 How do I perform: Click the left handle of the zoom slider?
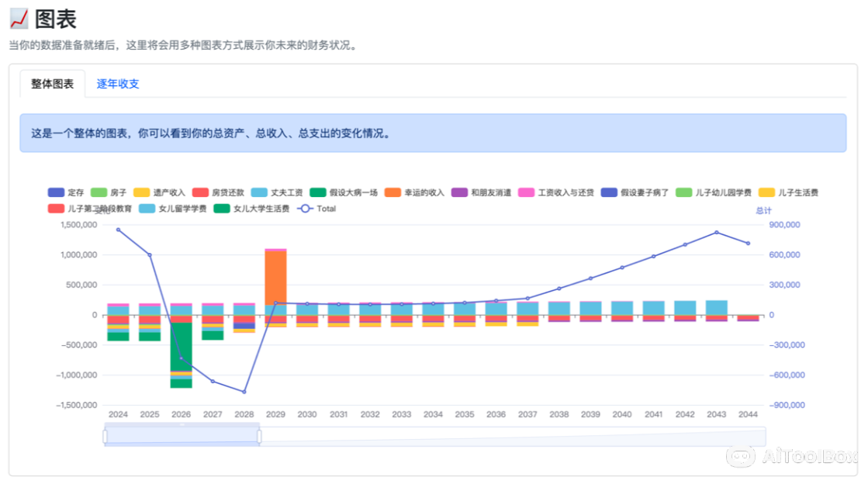[x=106, y=435]
